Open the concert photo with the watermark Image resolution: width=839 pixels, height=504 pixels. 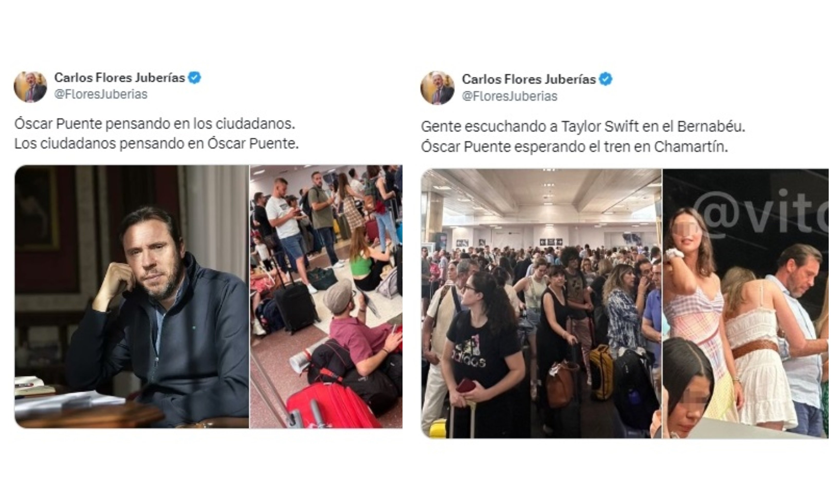[x=745, y=303]
